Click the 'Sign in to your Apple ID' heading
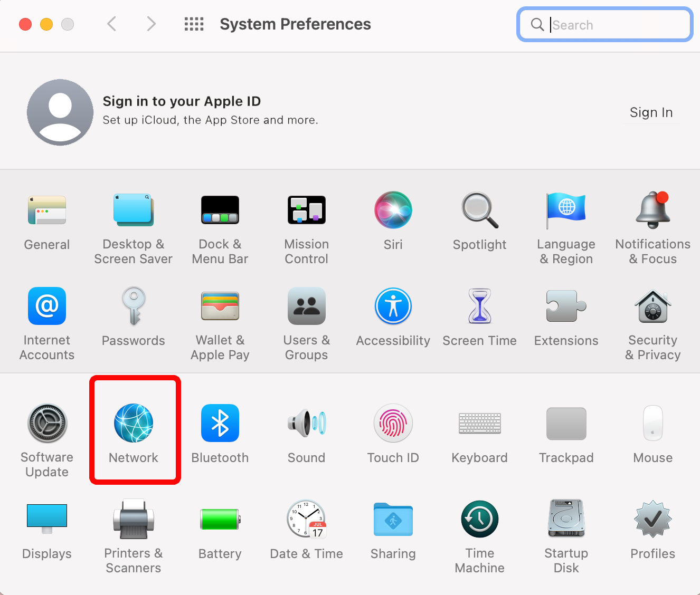Image resolution: width=700 pixels, height=595 pixels. pyautogui.click(x=182, y=101)
